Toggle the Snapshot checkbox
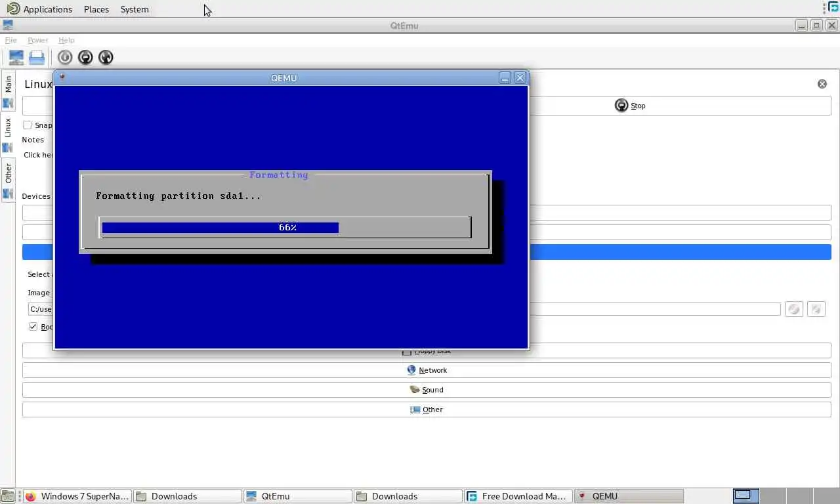This screenshot has height=504, width=840. [x=28, y=125]
